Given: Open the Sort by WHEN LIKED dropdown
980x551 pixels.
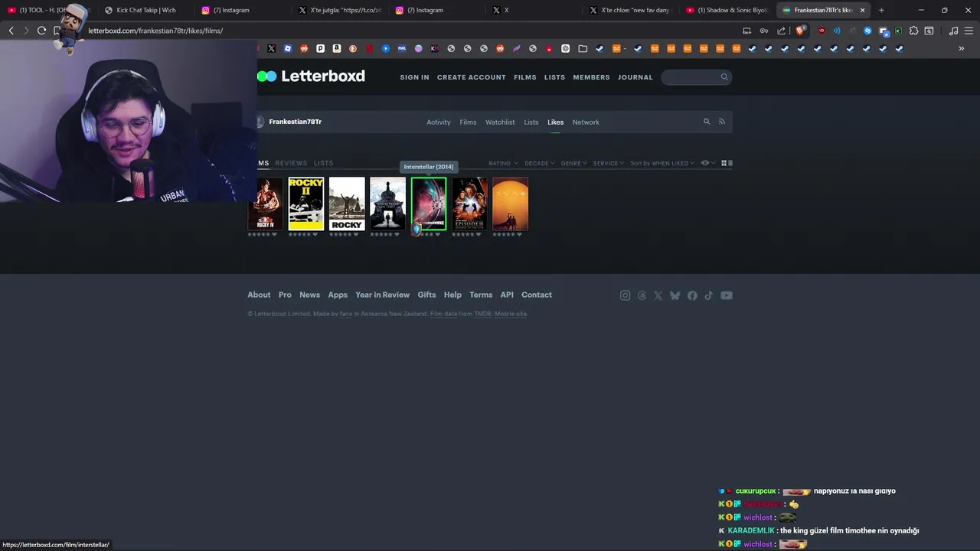Looking at the screenshot, I should [x=662, y=163].
